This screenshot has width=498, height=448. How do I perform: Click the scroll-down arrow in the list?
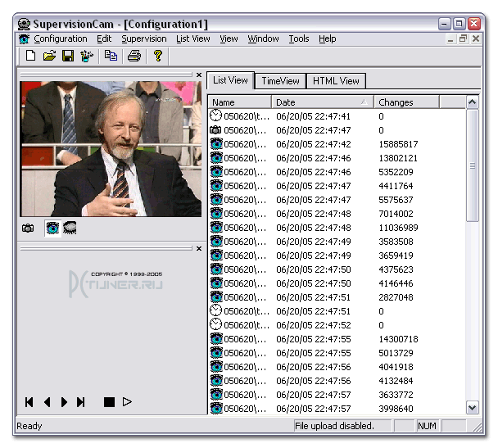(x=473, y=407)
